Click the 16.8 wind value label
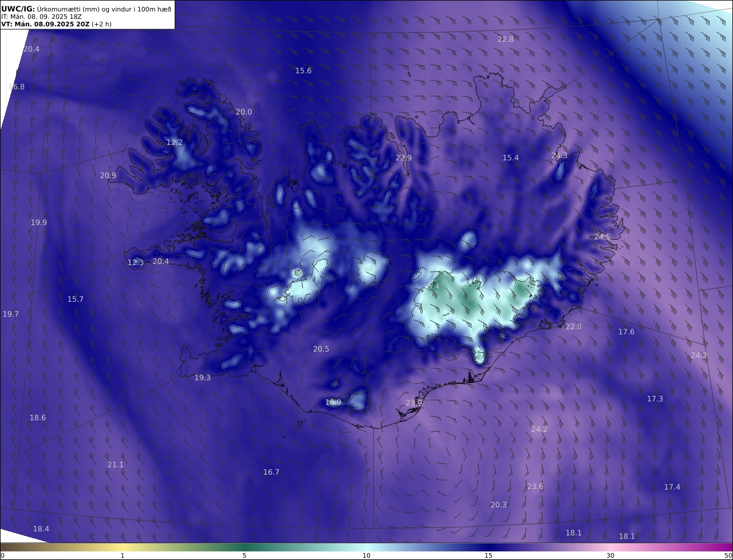Image resolution: width=733 pixels, height=560 pixels. 17,87
